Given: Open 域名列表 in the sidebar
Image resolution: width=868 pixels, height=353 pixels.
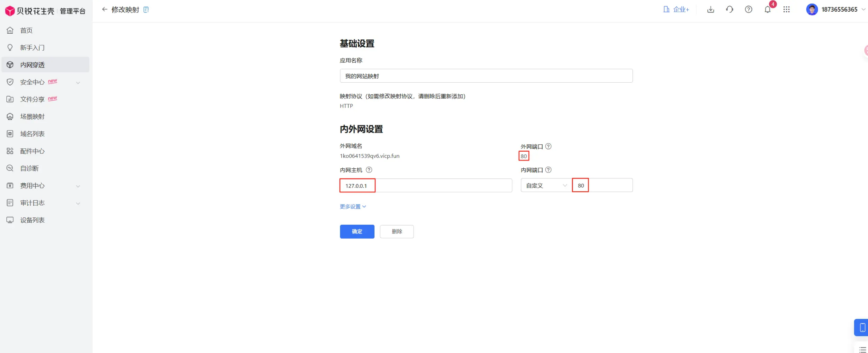Looking at the screenshot, I should pos(32,134).
